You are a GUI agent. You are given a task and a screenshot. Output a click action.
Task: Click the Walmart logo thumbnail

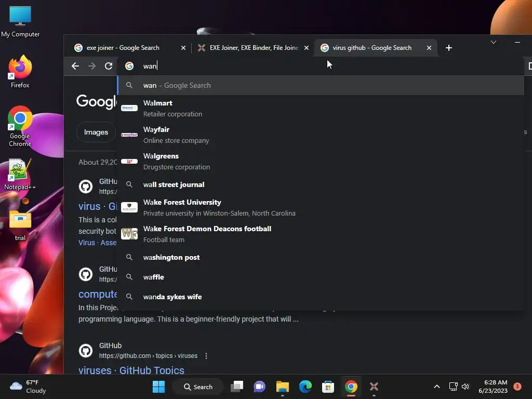point(129,108)
